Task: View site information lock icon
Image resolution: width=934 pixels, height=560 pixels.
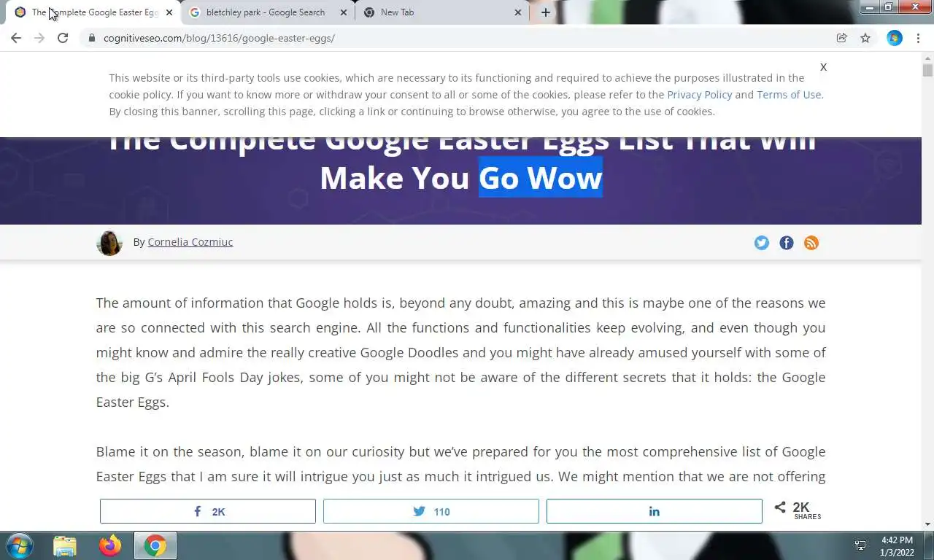Action: pyautogui.click(x=91, y=38)
